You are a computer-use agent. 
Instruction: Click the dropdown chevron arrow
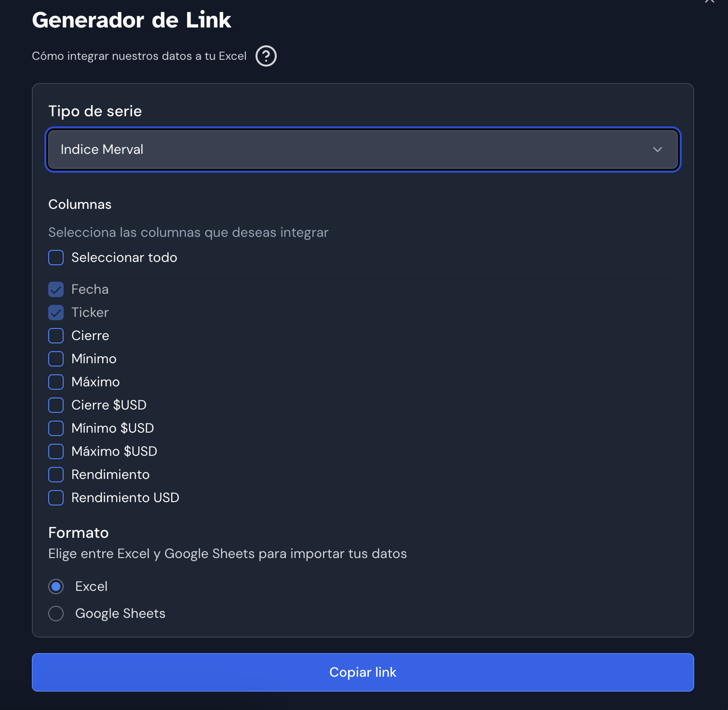pos(657,150)
